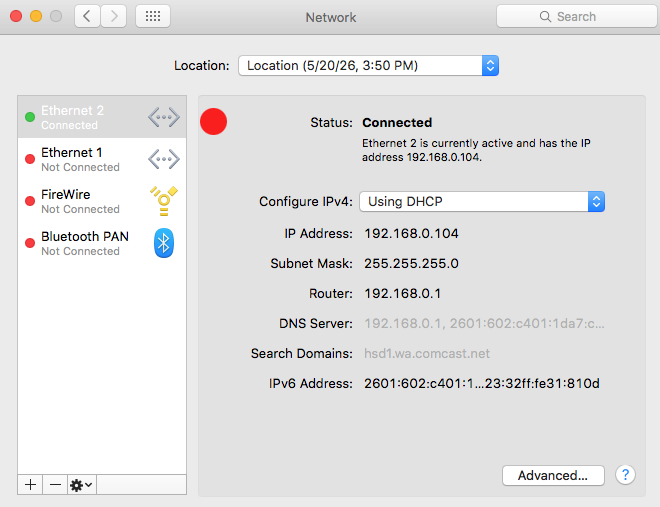Viewport: 660px width, 507px height.
Task: Click the IP Address value 192.168.0.104
Action: (411, 234)
